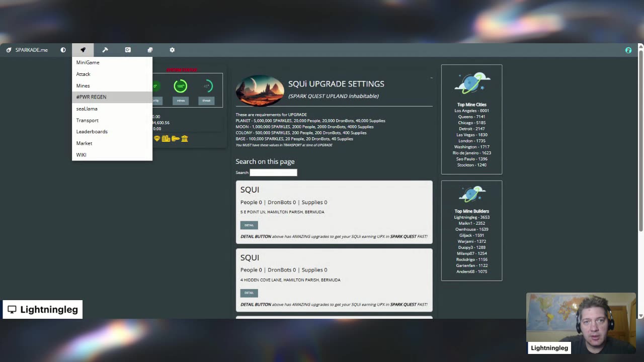Screen dimensions: 644x362
Task: Click the 45% threat circular gauge
Action: coord(206,86)
